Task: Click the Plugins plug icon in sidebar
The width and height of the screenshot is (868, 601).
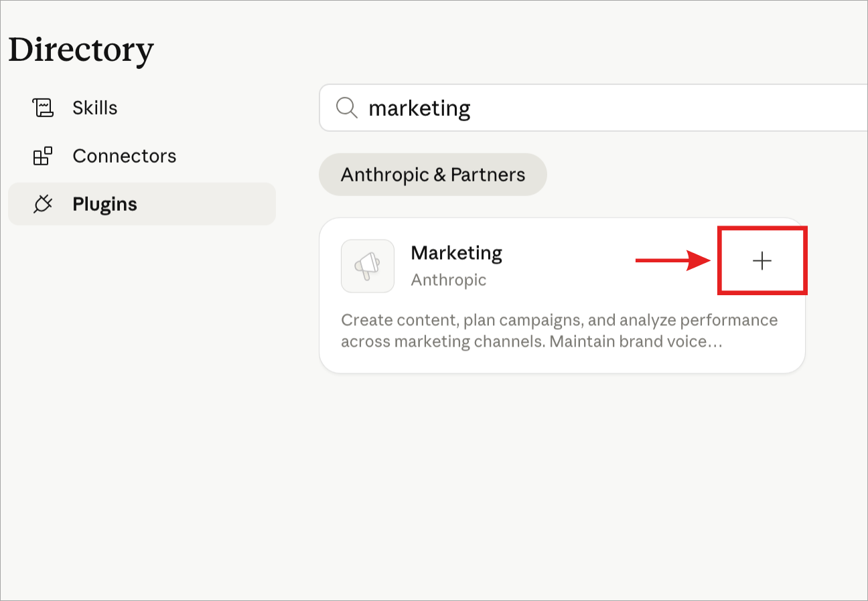Action: coord(43,204)
